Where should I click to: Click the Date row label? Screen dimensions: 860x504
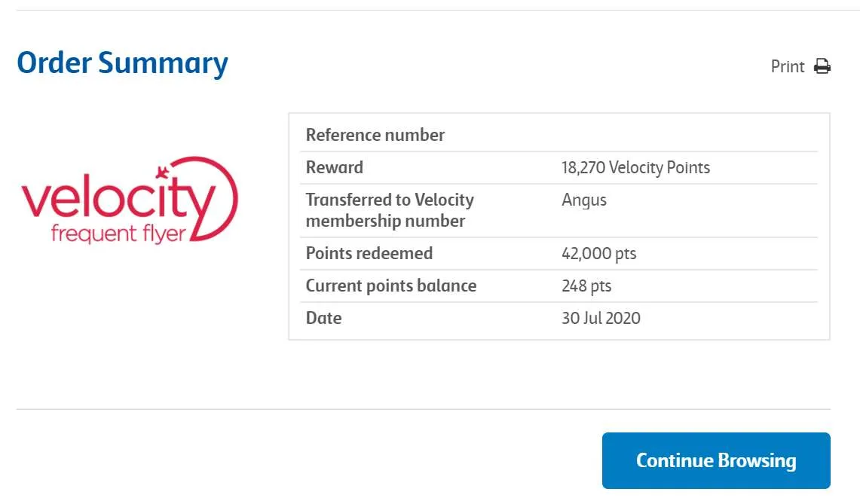tap(324, 318)
